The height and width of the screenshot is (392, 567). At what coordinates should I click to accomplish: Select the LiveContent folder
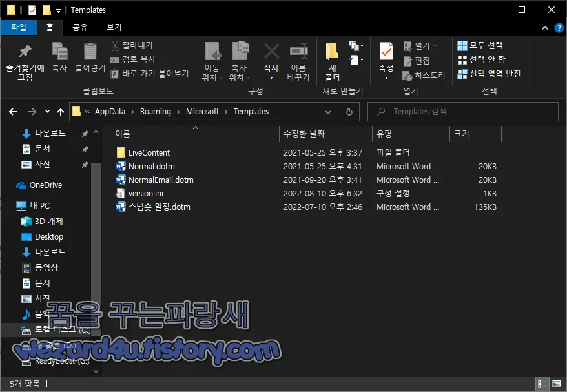pyautogui.click(x=149, y=152)
